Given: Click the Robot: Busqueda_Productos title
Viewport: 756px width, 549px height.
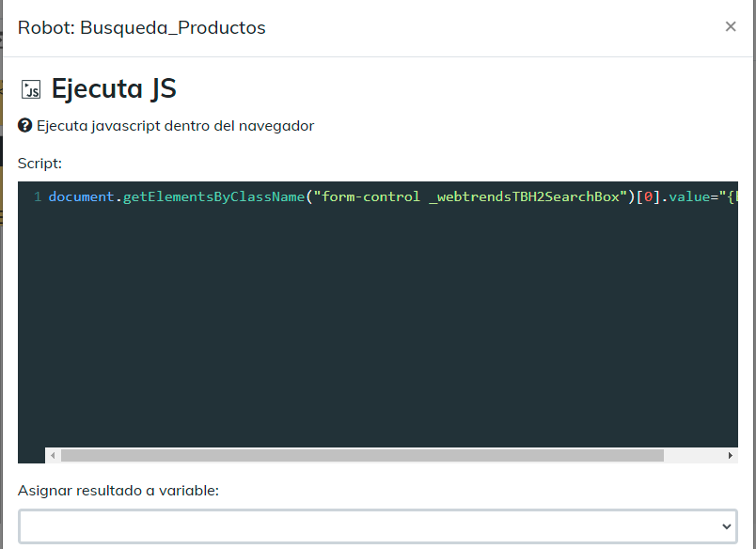Looking at the screenshot, I should click(142, 27).
